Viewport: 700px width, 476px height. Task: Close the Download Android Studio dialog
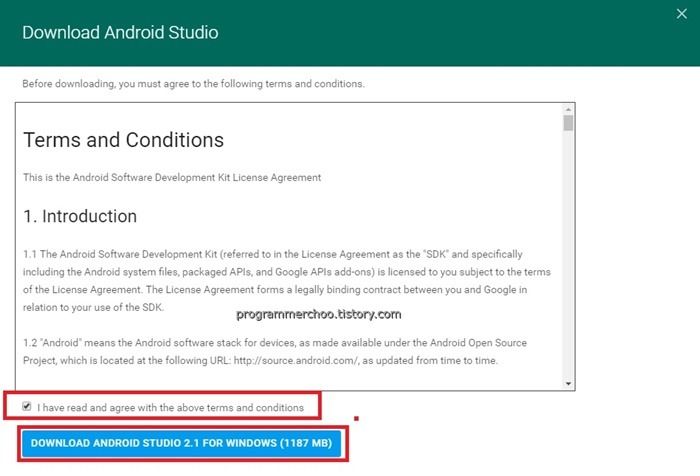[x=681, y=14]
